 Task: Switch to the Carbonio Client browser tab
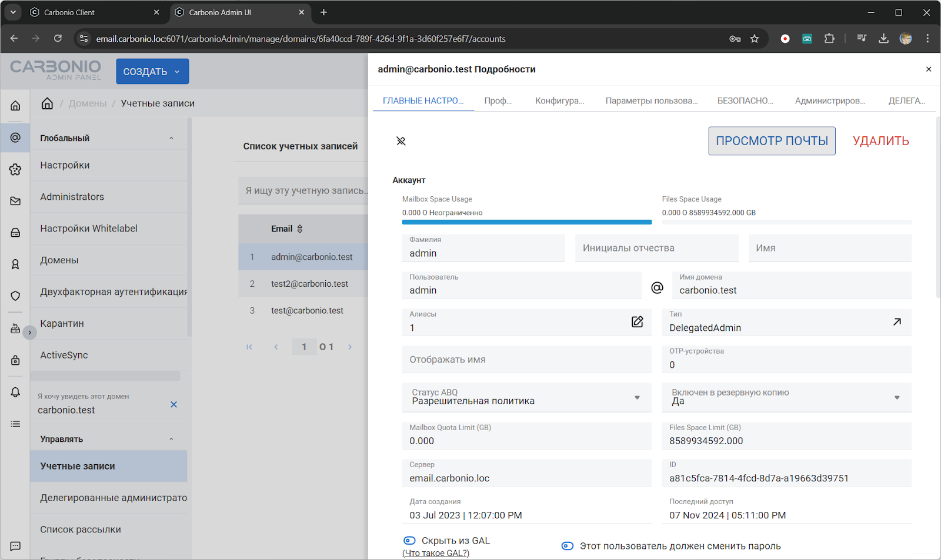click(95, 12)
